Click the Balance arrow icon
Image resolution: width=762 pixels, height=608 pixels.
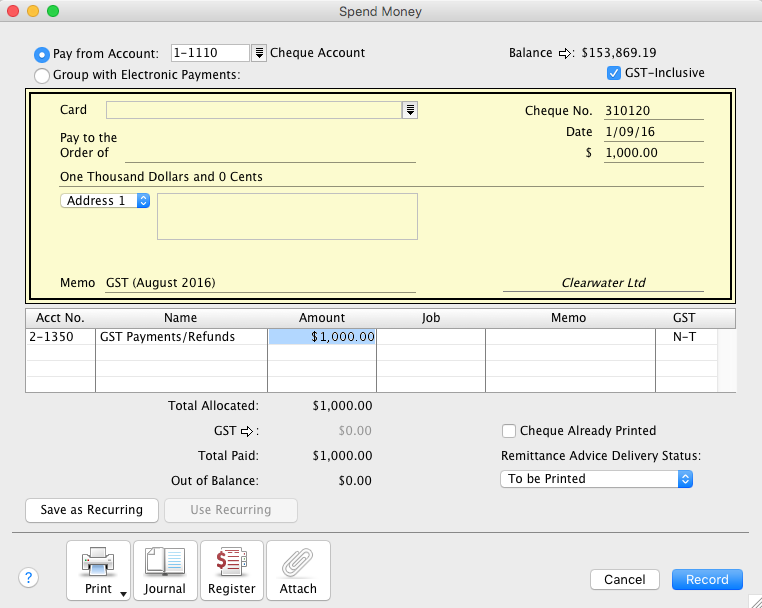pyautogui.click(x=564, y=53)
